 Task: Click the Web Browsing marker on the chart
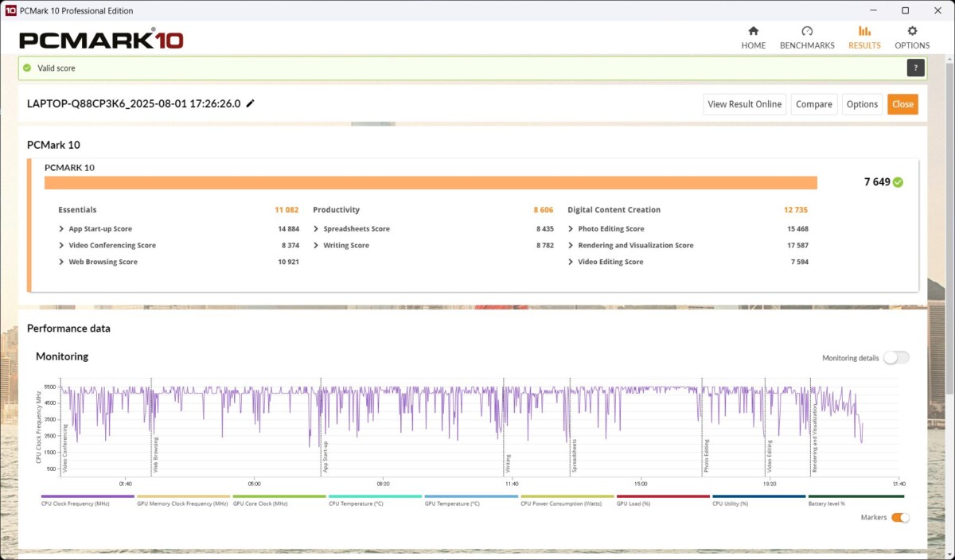click(155, 455)
